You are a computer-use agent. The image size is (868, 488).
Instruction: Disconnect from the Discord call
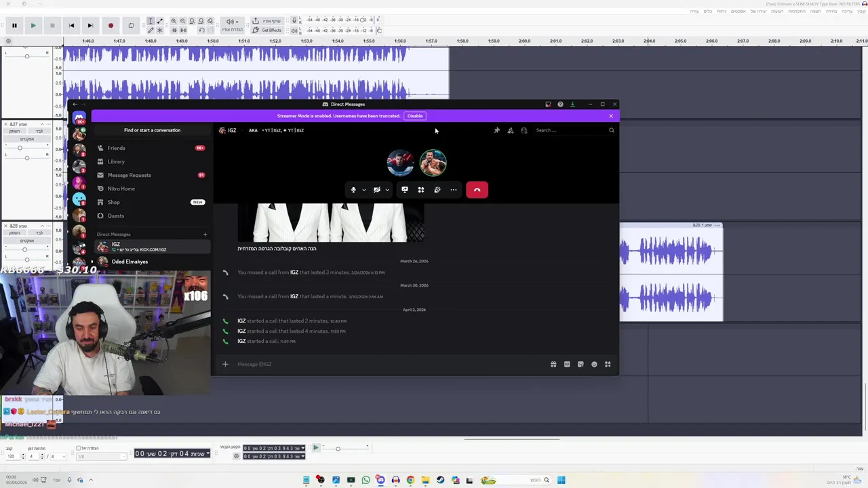tap(477, 190)
